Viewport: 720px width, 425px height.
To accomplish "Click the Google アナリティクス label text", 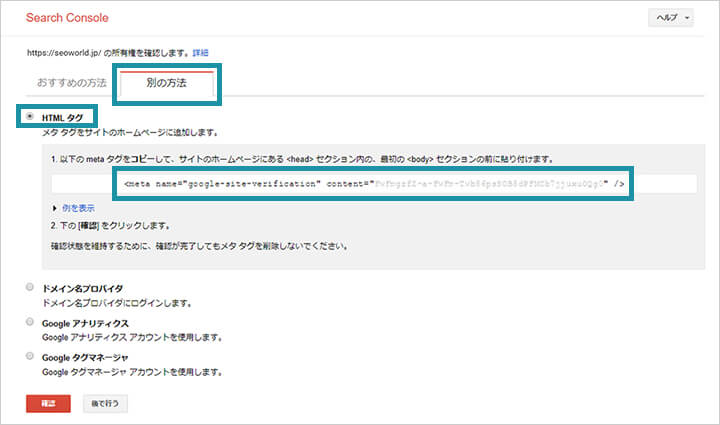I will 85,324.
